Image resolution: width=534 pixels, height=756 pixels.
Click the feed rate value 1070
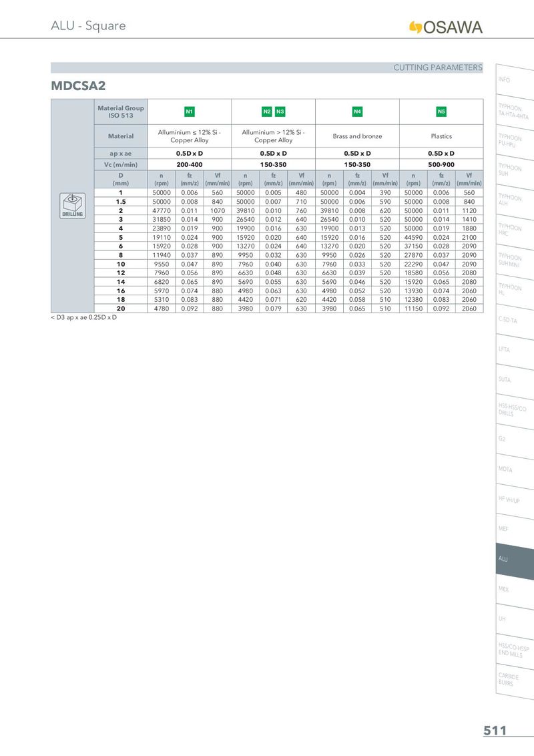[218, 210]
